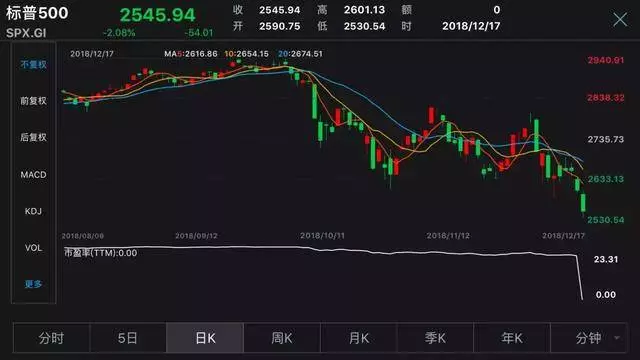This screenshot has height=360, width=640.
Task: Click the 2530.54 axis label beside the chart
Action: coord(606,220)
